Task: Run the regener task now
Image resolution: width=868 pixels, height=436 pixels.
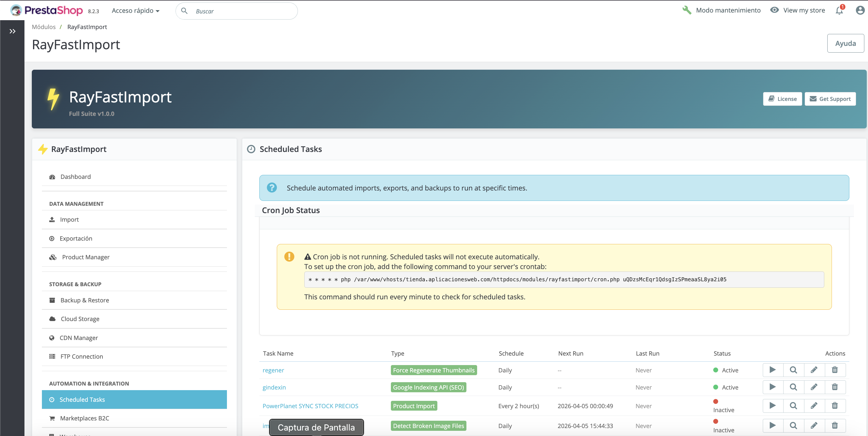Action: point(773,370)
